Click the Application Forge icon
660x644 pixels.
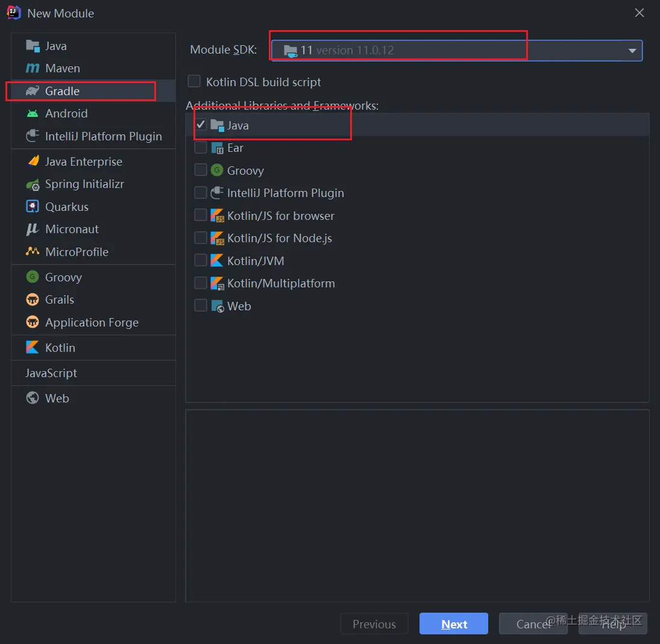(33, 322)
